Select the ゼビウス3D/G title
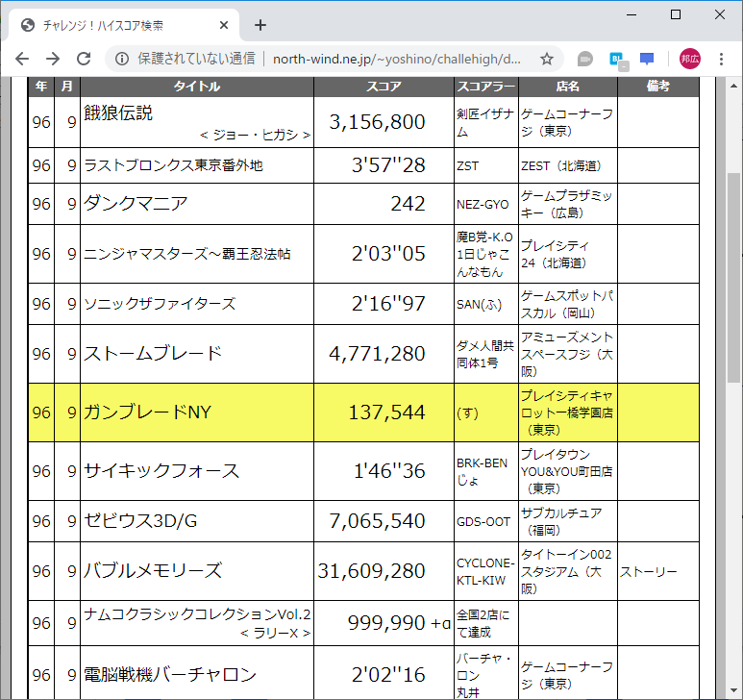 coord(140,521)
